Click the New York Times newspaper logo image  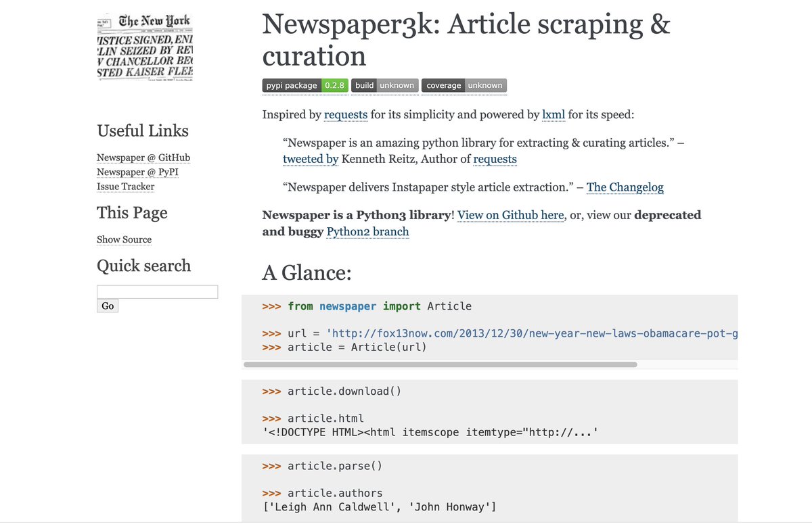coord(145,47)
